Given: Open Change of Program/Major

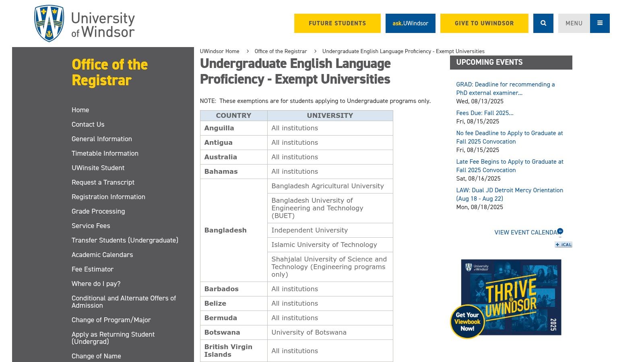Looking at the screenshot, I should coord(111,320).
